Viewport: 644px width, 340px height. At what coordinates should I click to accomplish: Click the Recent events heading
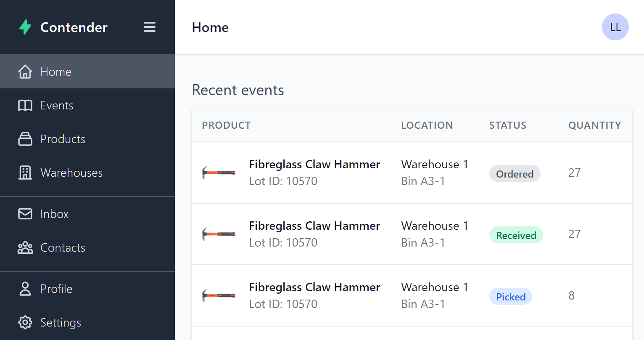pos(238,90)
